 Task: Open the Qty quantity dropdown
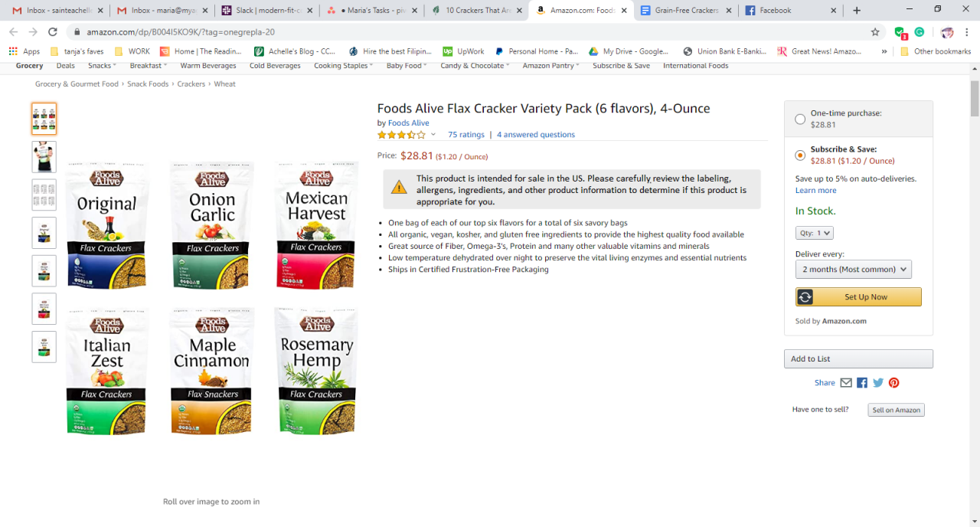(x=814, y=233)
